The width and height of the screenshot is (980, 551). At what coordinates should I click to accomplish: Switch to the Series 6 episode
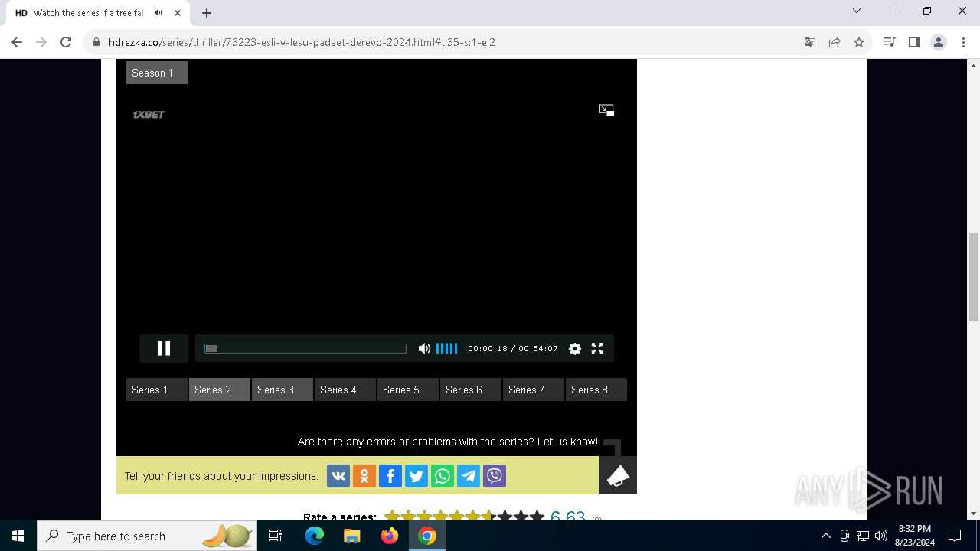[471, 390]
